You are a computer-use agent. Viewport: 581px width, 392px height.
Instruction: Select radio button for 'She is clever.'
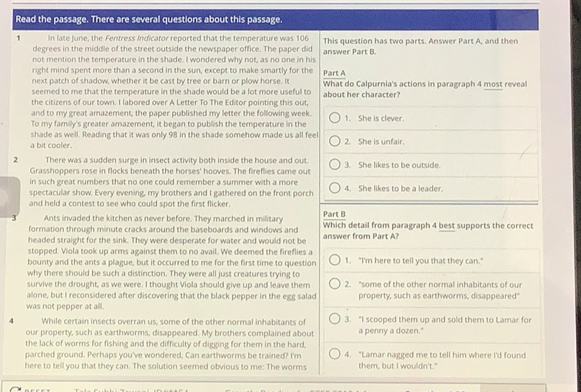[335, 118]
